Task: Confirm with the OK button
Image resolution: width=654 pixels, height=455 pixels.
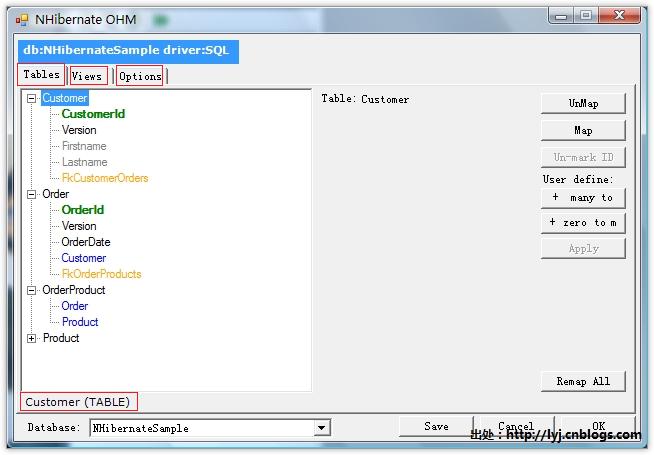Action: click(598, 426)
